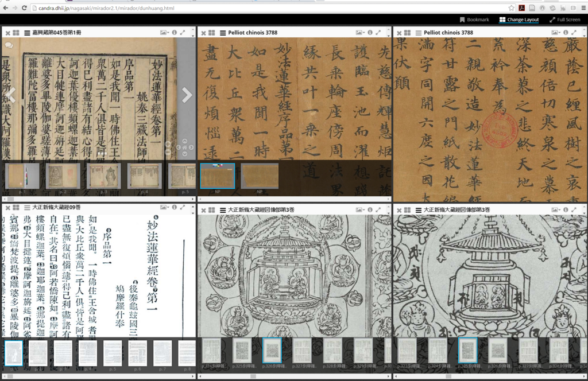Viewport: 588px width, 381px height.
Task: Select thumbnail p.5 in 大正新脩大藏經09巻 window
Action: [113, 353]
